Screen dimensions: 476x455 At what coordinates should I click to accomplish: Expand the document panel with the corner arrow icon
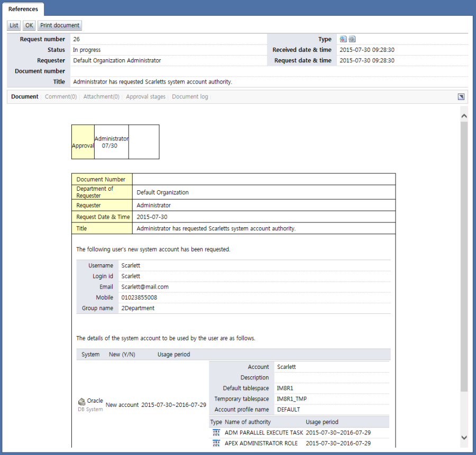461,97
